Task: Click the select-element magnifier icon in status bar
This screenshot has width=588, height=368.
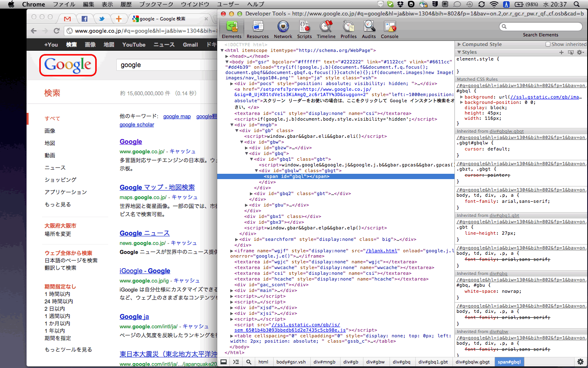Action: coord(249,362)
